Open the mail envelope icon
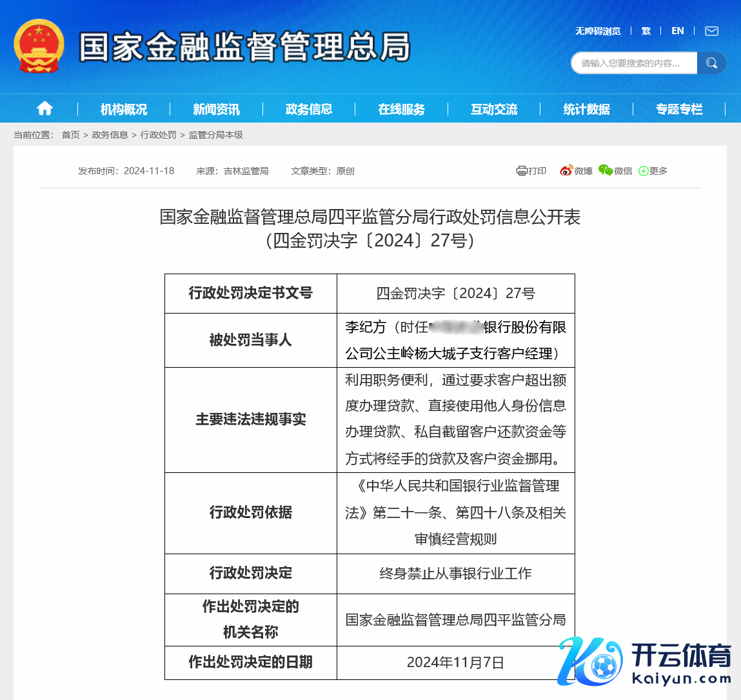Screen dimensions: 741x700 [711, 31]
